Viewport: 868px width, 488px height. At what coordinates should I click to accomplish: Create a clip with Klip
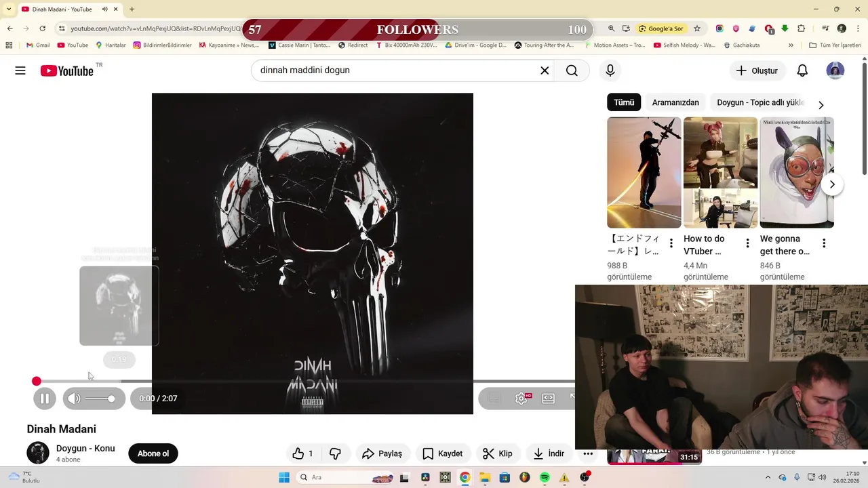(x=497, y=453)
